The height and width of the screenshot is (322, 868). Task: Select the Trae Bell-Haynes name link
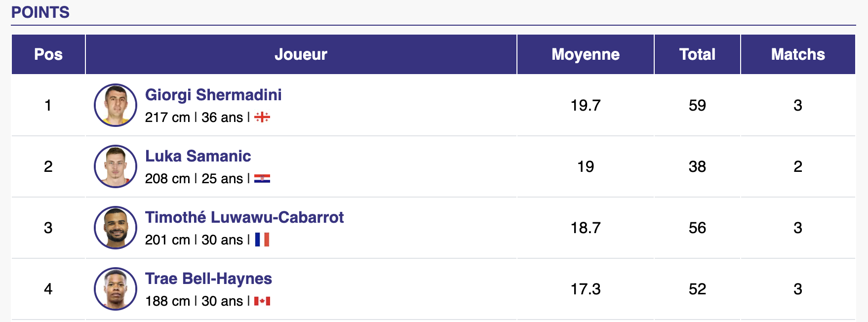tap(208, 279)
